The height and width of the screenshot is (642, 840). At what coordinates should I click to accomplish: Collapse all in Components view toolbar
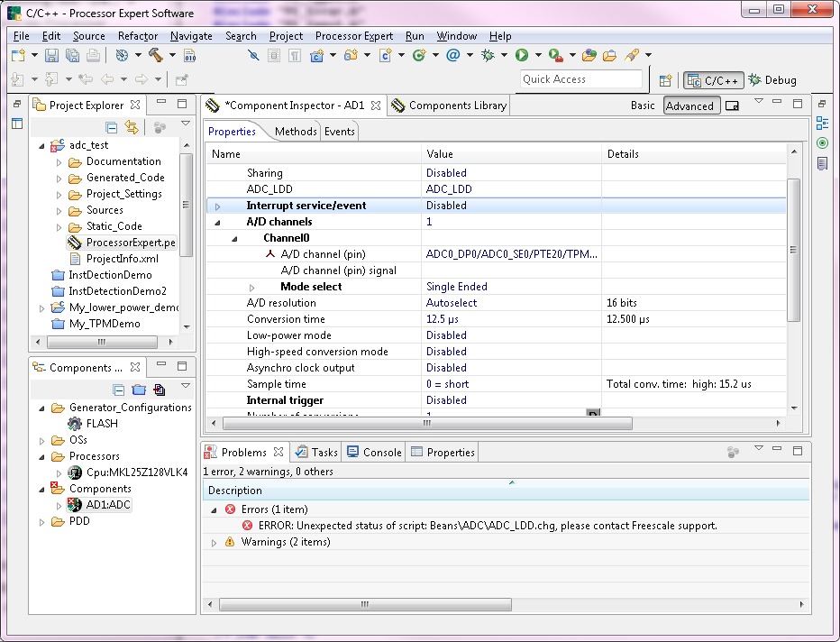[119, 390]
